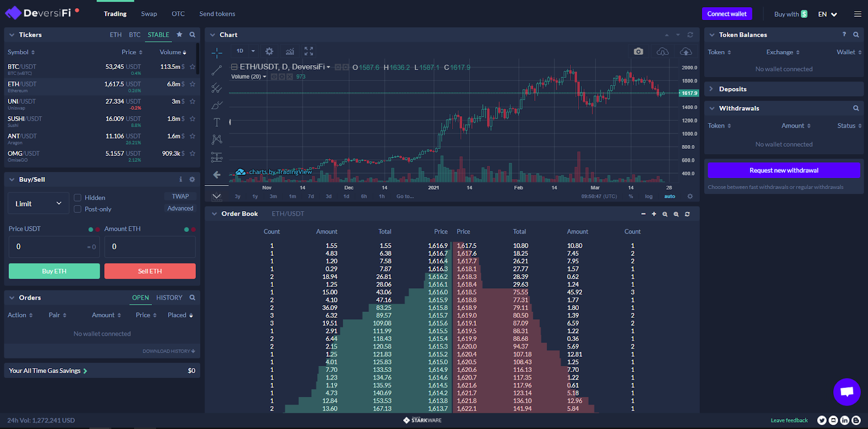Collapse the Buy/Sell panel
This screenshot has height=429, width=868.
pyautogui.click(x=12, y=180)
